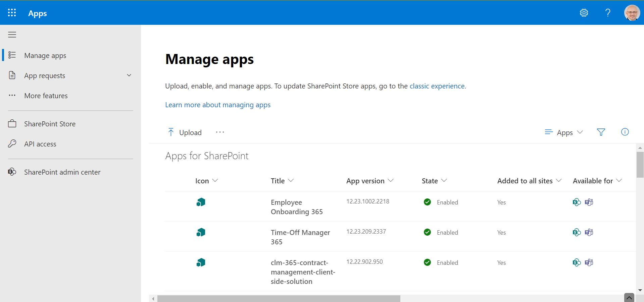Viewport: 644px width, 302px height.
Task: Click the Upload button label
Action: tap(190, 132)
